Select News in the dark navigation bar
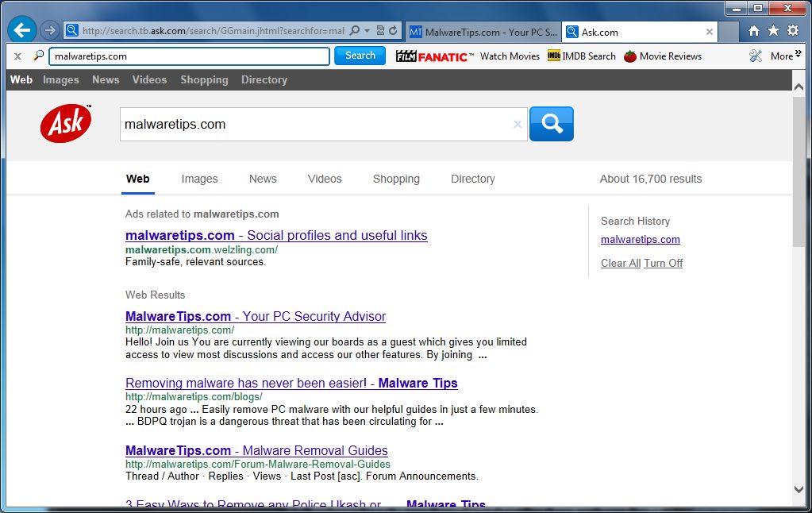This screenshot has width=812, height=513. (106, 79)
